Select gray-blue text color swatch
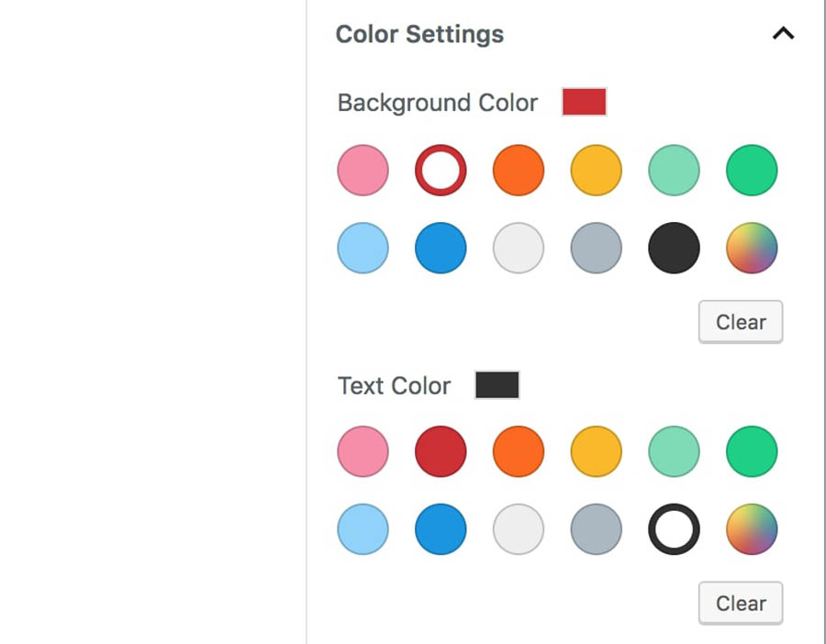826x644 pixels. click(x=596, y=528)
